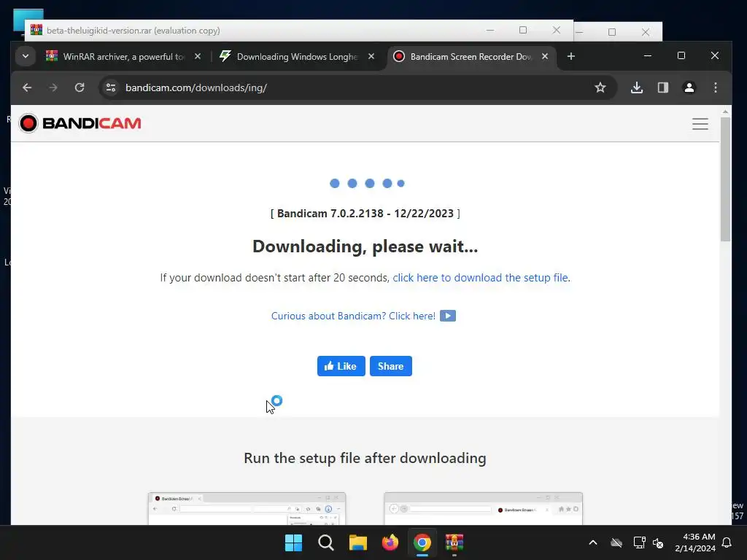This screenshot has width=747, height=560.
Task: Click the Facebook Like button
Action: 341,366
